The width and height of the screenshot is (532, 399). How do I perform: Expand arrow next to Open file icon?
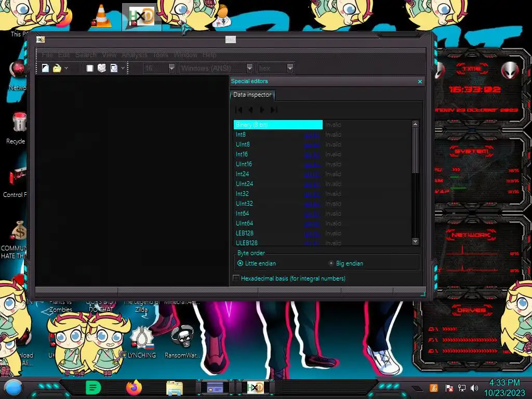click(66, 68)
